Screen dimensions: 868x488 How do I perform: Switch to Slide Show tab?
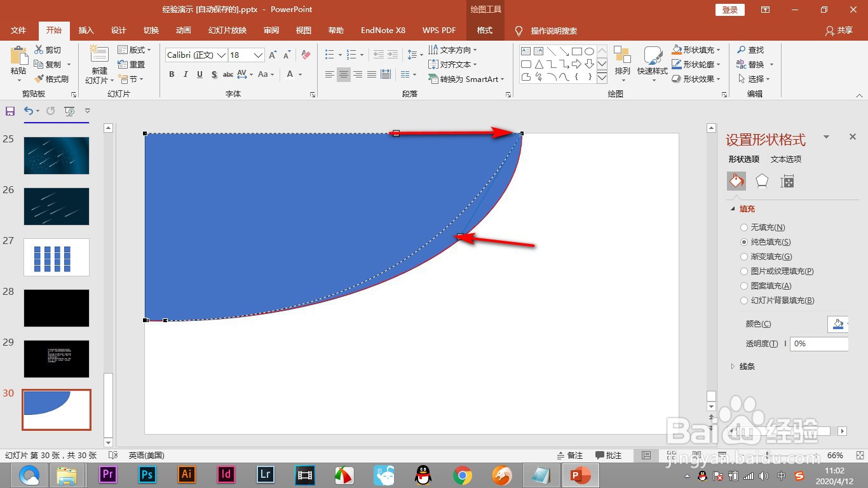(x=227, y=30)
